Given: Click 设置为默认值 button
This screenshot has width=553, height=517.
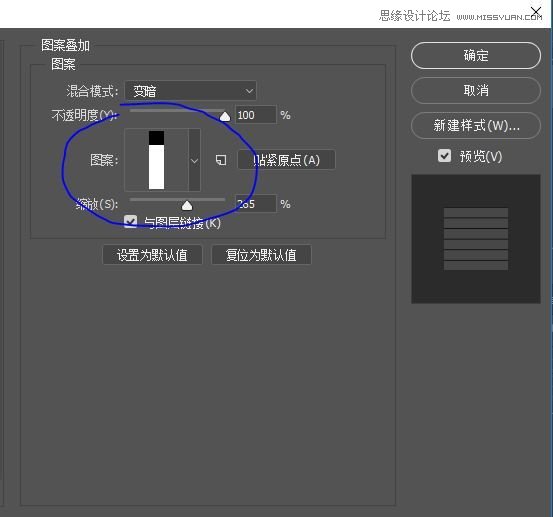Looking at the screenshot, I should point(152,255).
